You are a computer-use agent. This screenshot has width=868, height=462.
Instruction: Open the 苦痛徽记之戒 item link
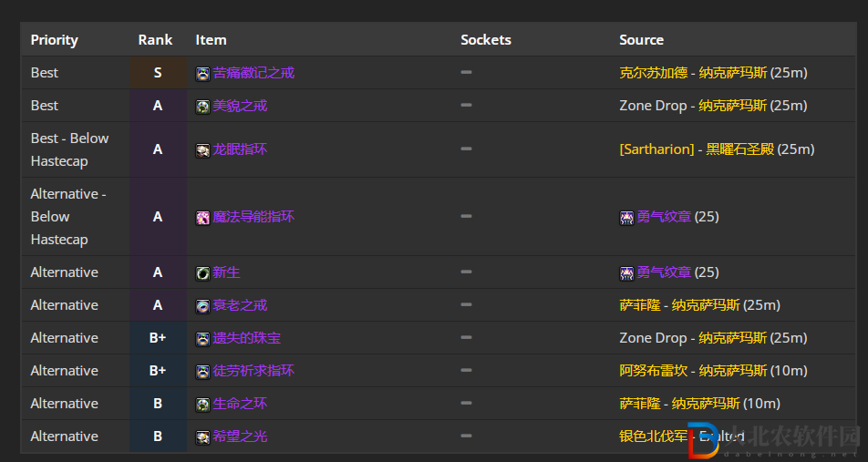(x=253, y=73)
